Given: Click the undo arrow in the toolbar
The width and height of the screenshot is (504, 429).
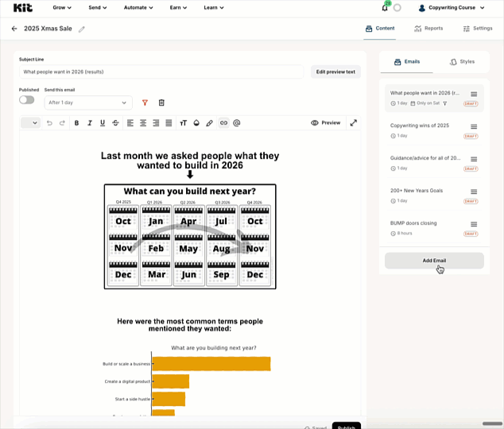Looking at the screenshot, I should click(49, 123).
